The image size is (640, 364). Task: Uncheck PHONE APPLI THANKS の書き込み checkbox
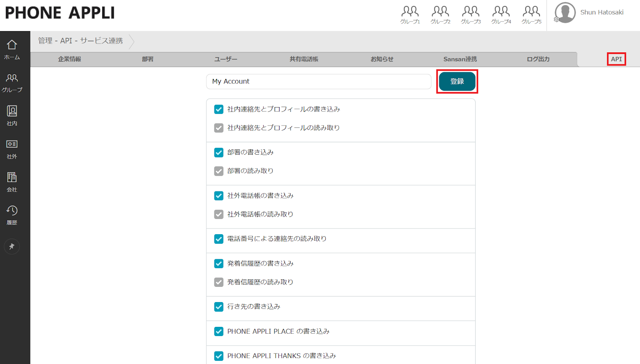pos(219,356)
